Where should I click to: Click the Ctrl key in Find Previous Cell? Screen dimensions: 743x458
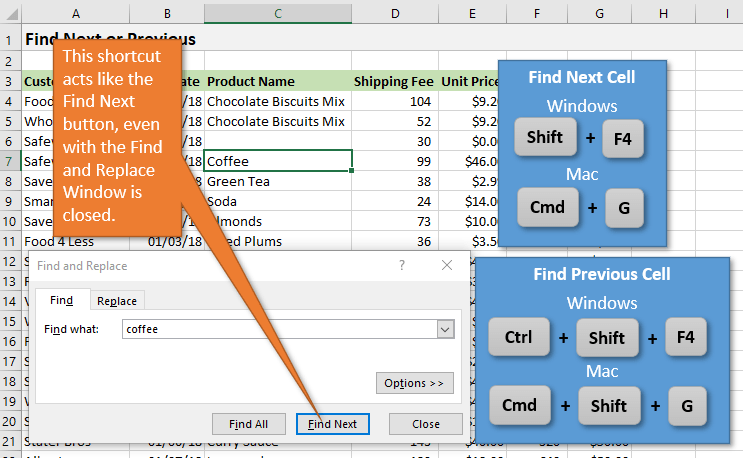(518, 338)
